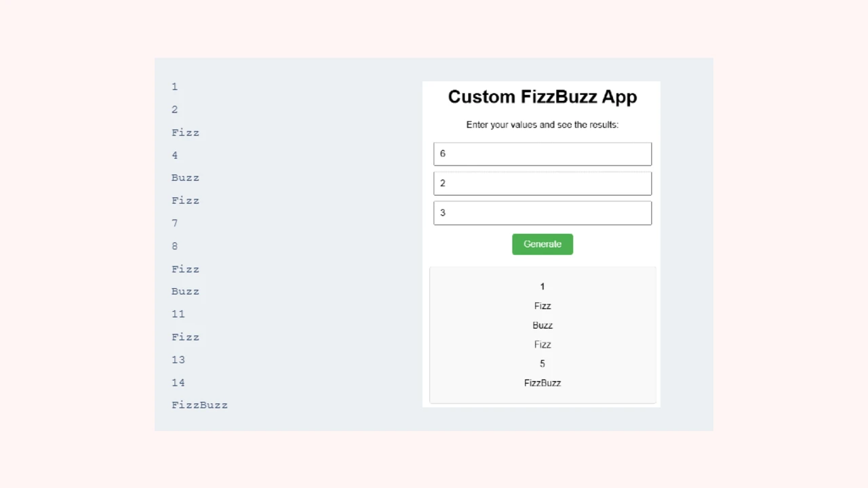
Task: Click FizzBuzz at the bottom of the left list
Action: (x=199, y=405)
